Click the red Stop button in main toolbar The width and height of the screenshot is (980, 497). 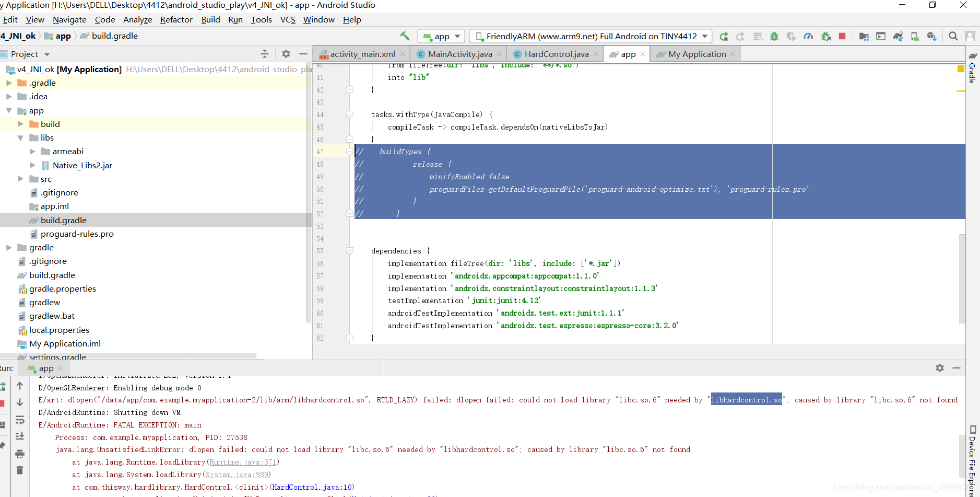click(x=842, y=36)
